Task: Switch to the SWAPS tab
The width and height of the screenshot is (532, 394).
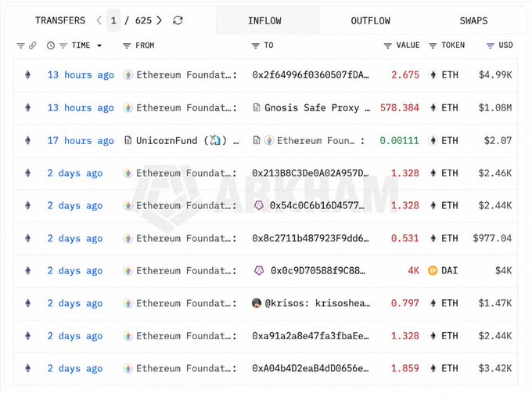Action: coord(473,20)
